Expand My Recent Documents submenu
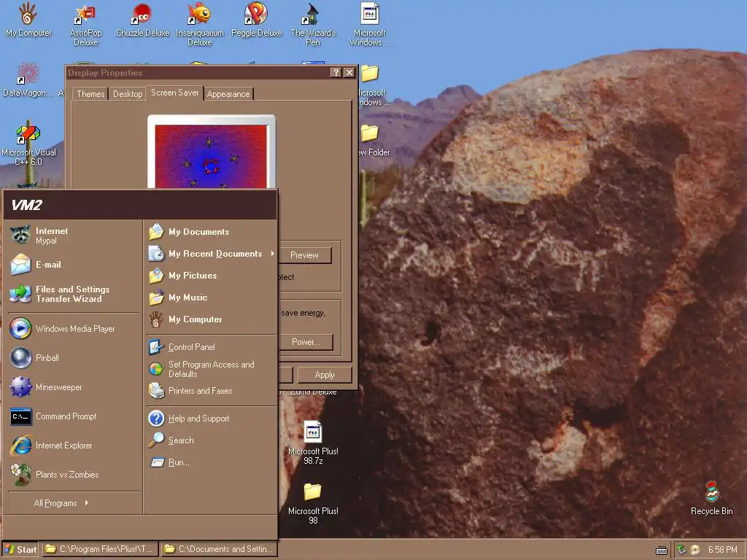This screenshot has width=747, height=560. 211,254
